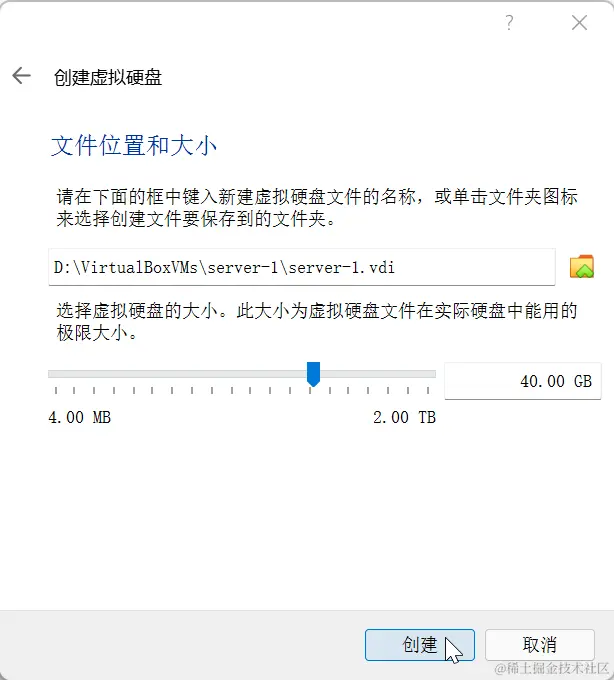Confirm with the 创建 button

[420, 645]
